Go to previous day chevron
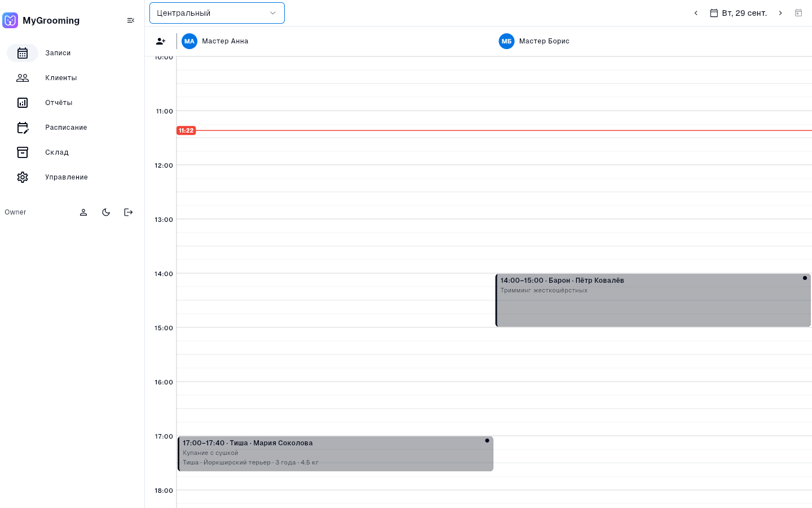 point(696,13)
